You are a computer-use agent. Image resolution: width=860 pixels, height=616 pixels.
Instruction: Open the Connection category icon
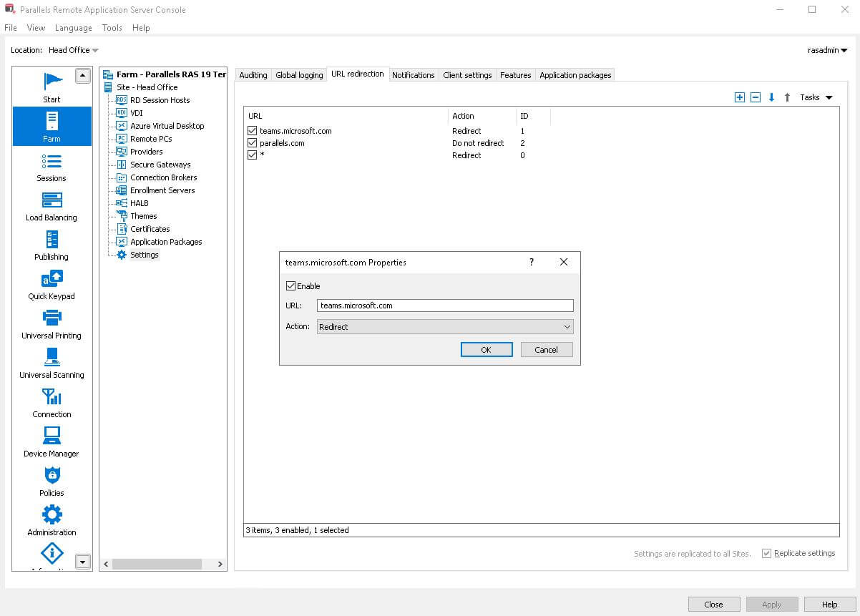click(x=52, y=396)
